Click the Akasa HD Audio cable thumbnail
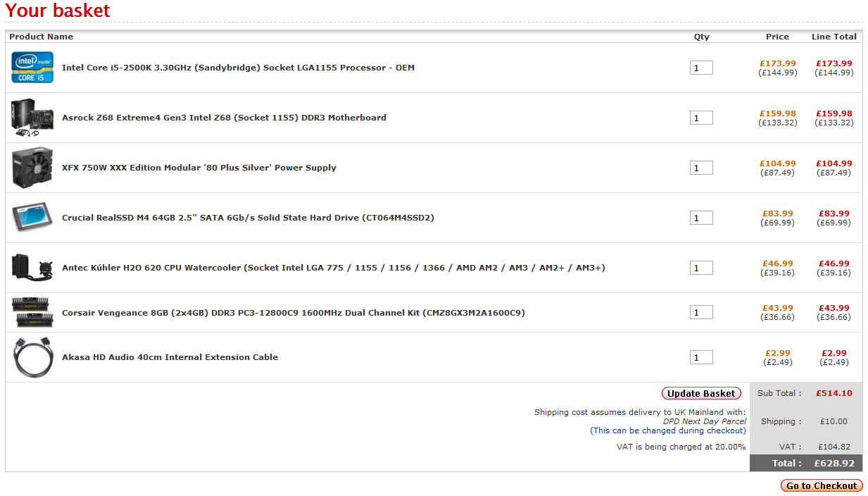Image resolution: width=868 pixels, height=496 pixels. point(32,358)
